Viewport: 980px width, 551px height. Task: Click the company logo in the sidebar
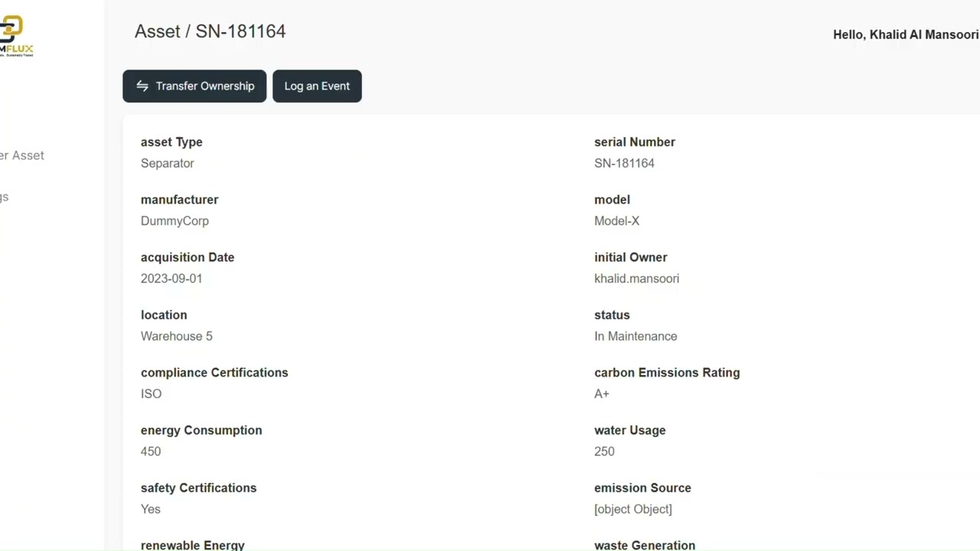point(17,36)
